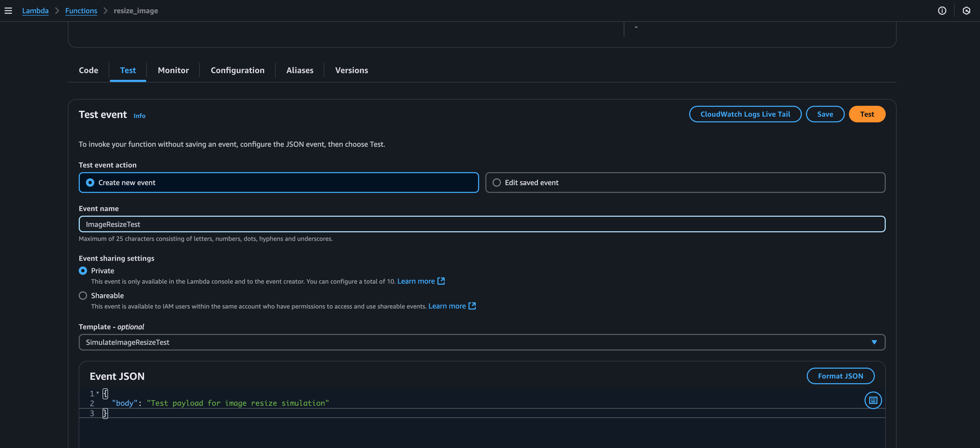Open Lambda breadcrumb link

pos(35,11)
